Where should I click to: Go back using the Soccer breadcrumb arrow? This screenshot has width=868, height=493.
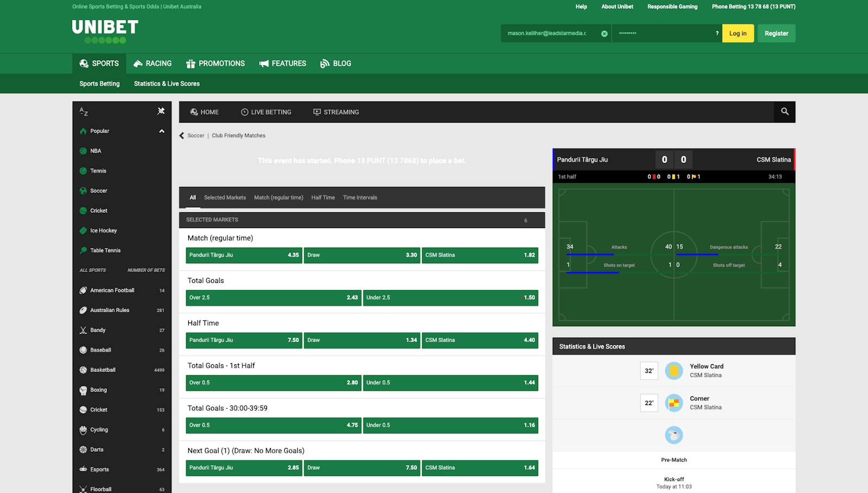click(x=181, y=136)
